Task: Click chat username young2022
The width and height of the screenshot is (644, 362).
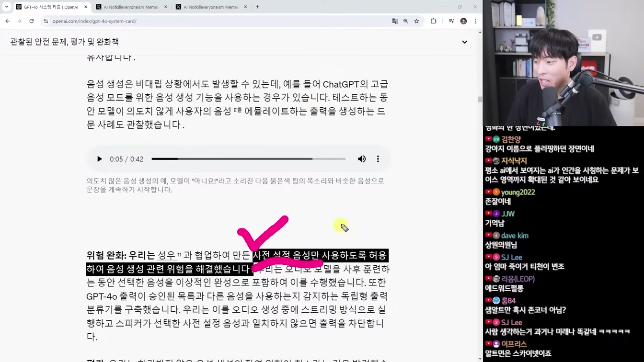Action: [518, 192]
